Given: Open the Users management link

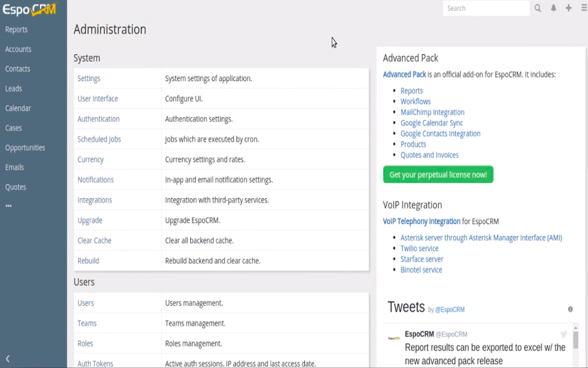Looking at the screenshot, I should point(86,303).
